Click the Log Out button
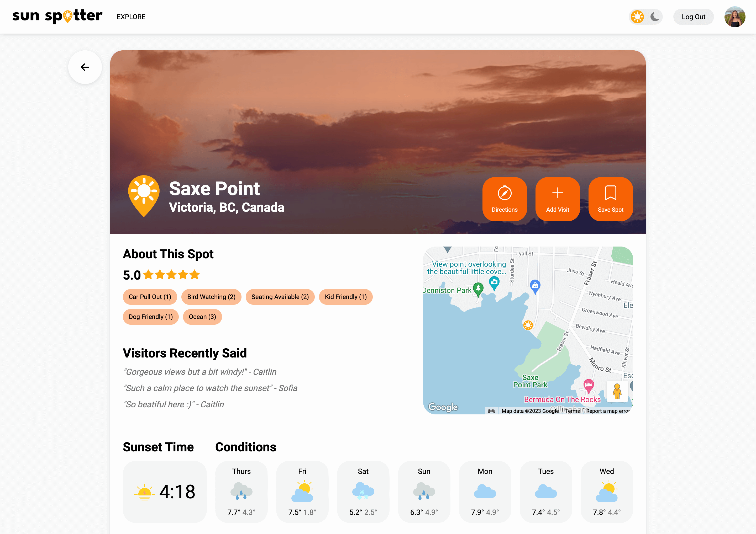This screenshot has width=756, height=534. point(694,16)
